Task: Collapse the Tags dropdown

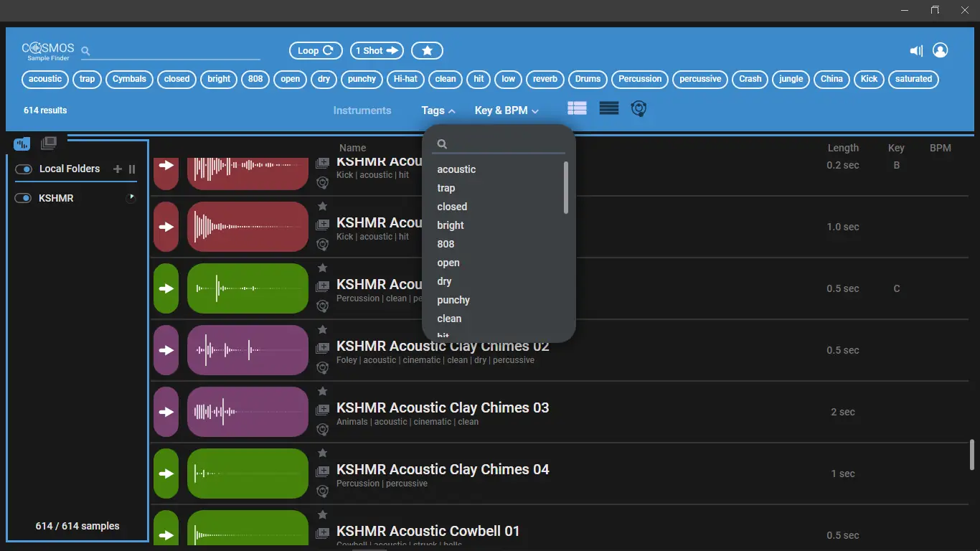Action: pyautogui.click(x=438, y=110)
